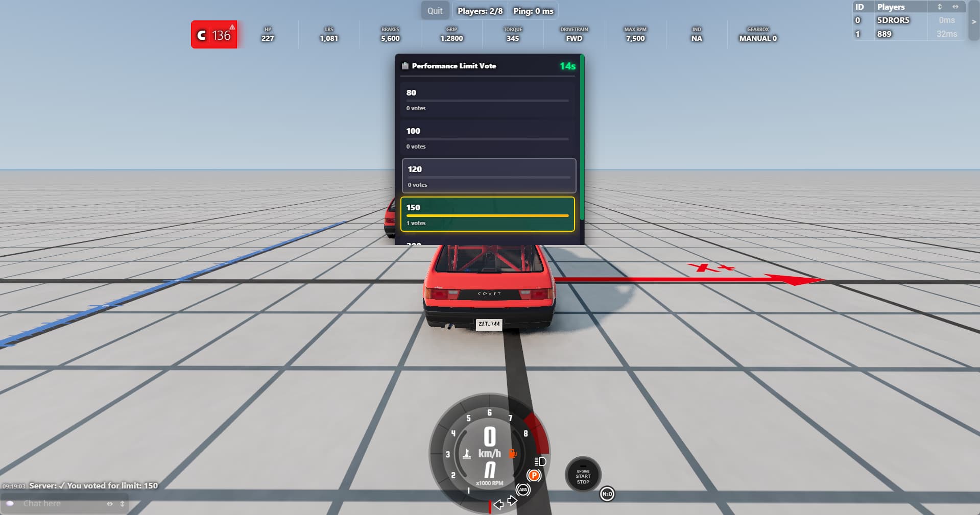Activate the N2O nitrous icon
This screenshot has height=515, width=980.
[607, 494]
